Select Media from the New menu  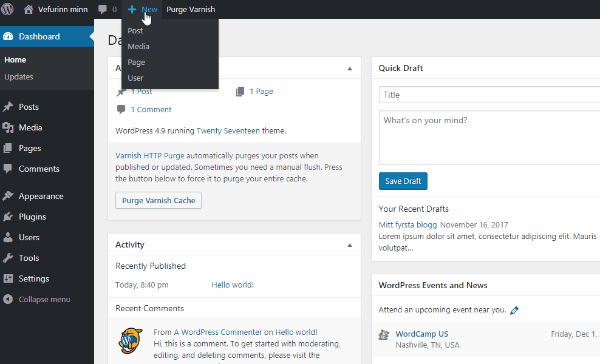pos(138,46)
